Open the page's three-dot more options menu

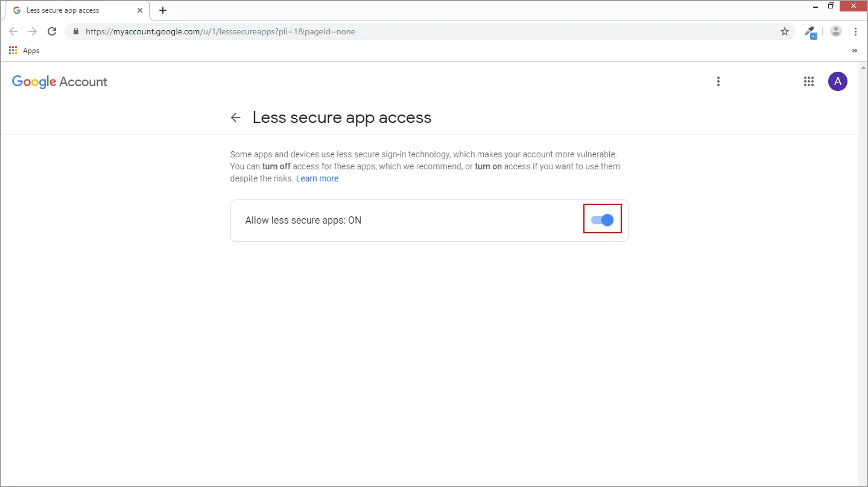tap(718, 81)
